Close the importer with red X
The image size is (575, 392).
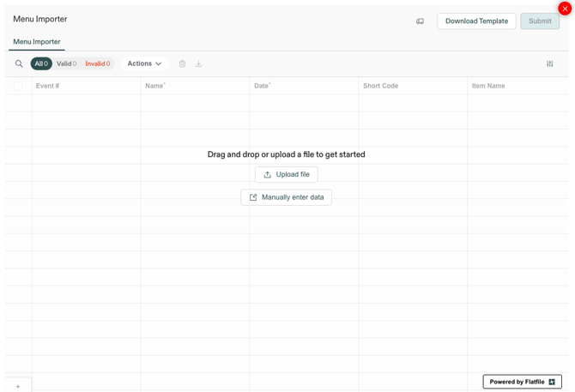pyautogui.click(x=564, y=9)
